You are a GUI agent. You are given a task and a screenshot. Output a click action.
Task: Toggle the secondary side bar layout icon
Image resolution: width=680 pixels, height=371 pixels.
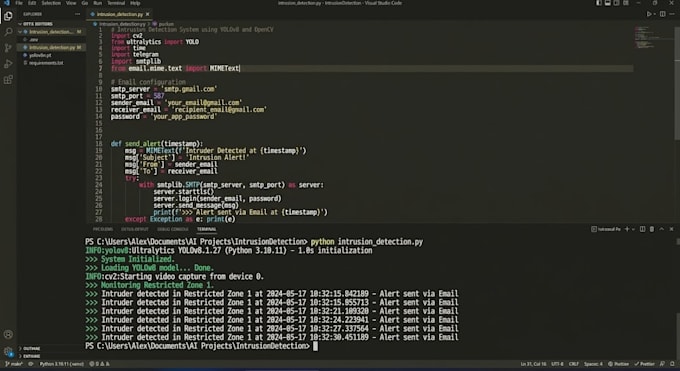click(x=616, y=3)
